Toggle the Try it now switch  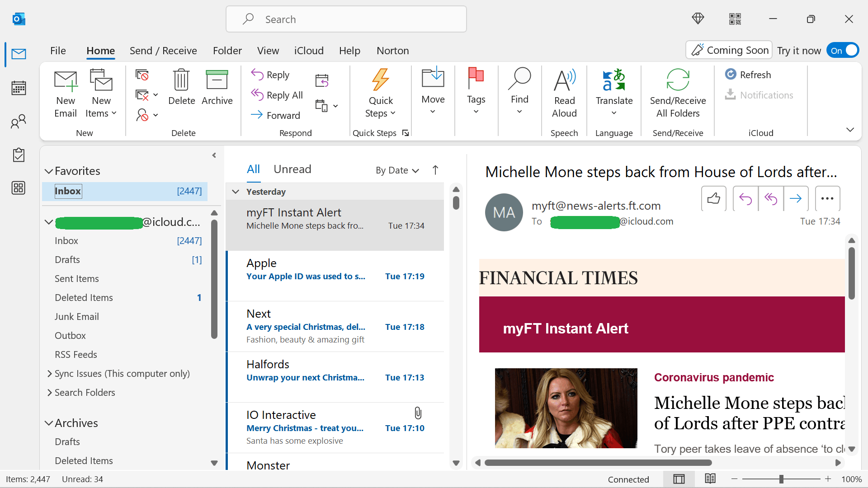tap(843, 50)
